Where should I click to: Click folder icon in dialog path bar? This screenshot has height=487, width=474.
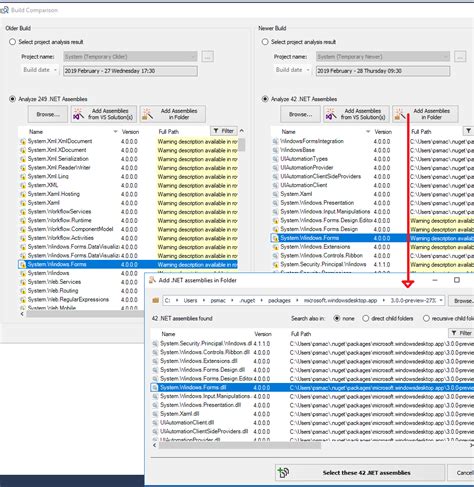[x=155, y=300]
